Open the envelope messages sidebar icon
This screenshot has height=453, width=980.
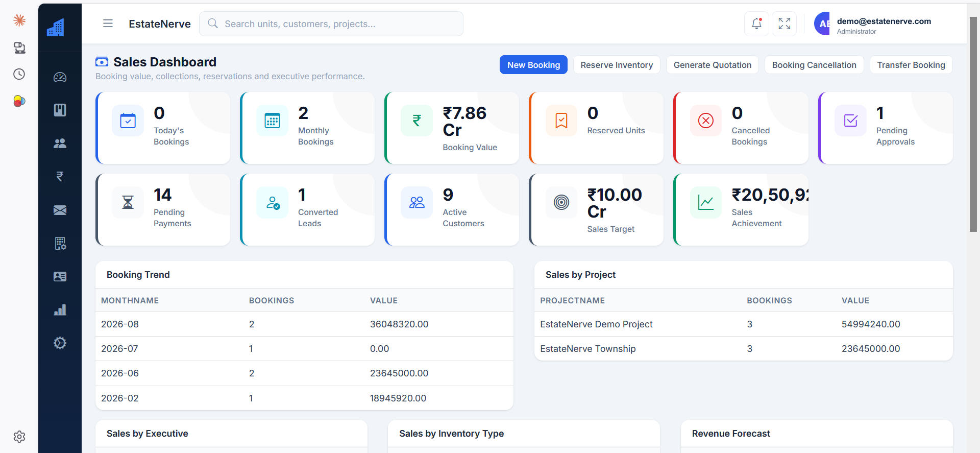pos(60,210)
